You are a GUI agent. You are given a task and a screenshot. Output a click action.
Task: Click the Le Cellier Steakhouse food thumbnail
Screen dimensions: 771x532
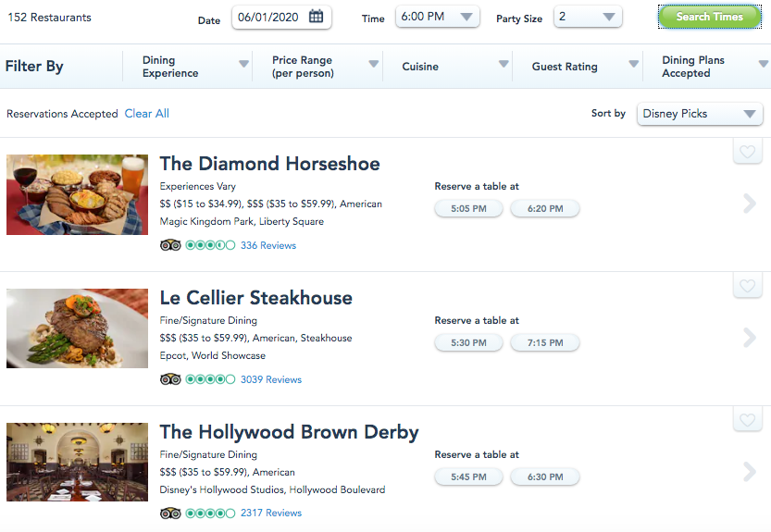[x=77, y=328]
